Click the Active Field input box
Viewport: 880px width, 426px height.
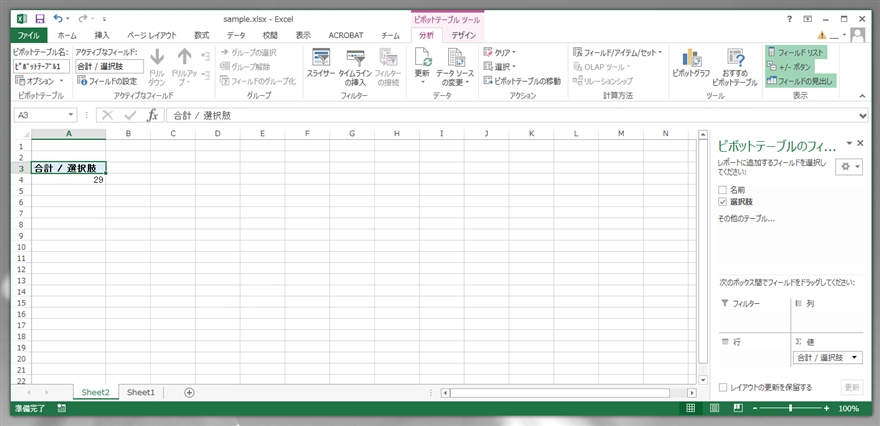(109, 67)
